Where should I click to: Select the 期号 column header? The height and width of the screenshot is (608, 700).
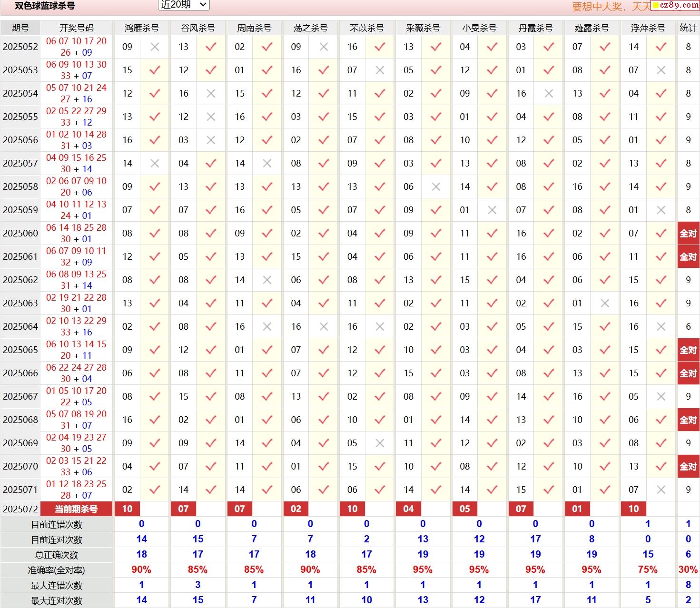coord(20,28)
